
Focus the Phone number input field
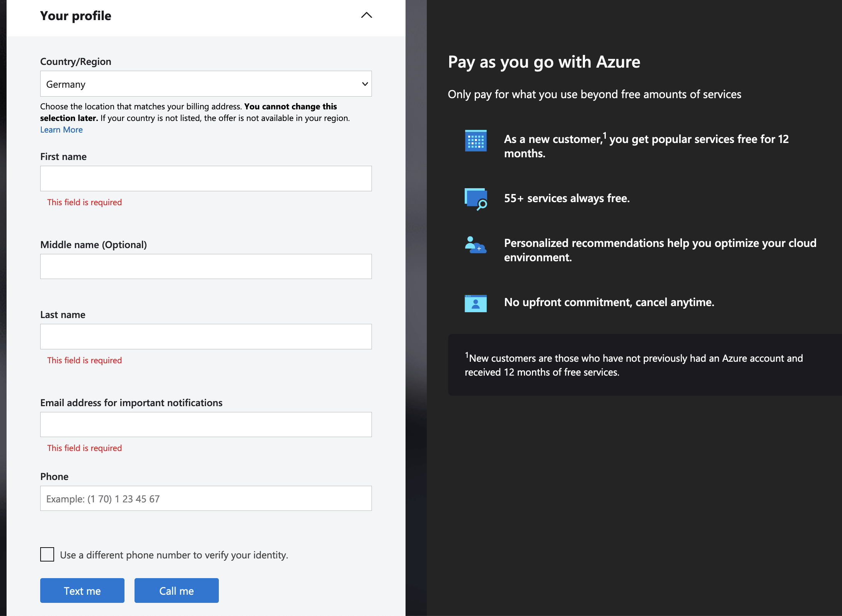[206, 499]
